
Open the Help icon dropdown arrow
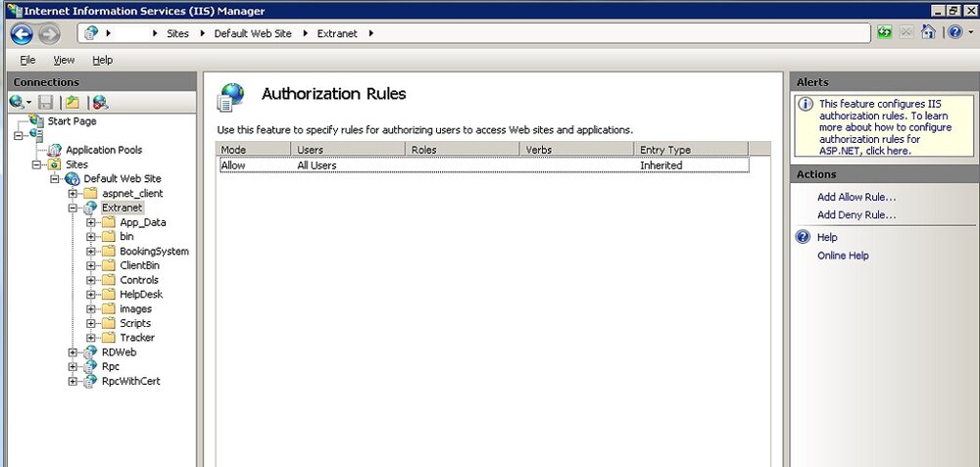pos(970,33)
